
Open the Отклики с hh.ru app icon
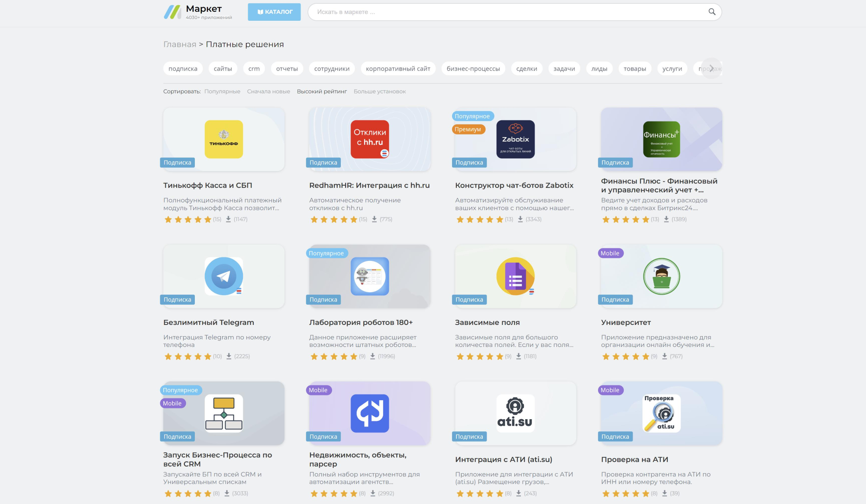pyautogui.click(x=370, y=139)
